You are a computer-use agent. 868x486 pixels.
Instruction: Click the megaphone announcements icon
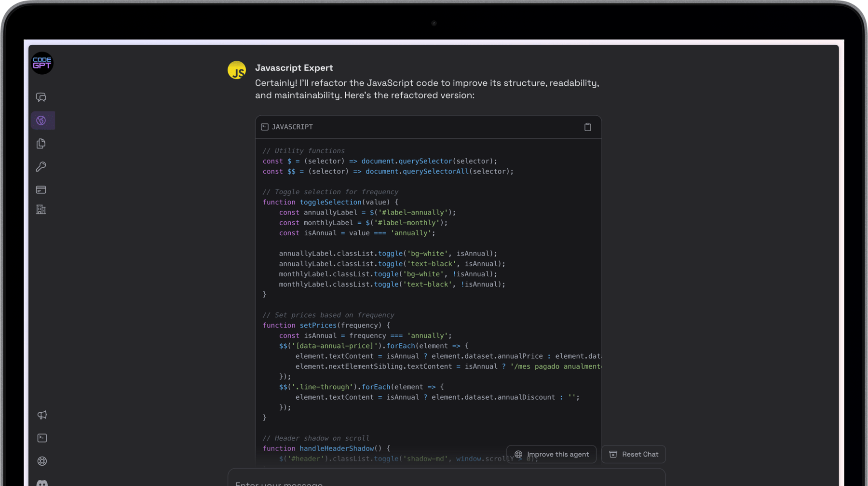[42, 415]
